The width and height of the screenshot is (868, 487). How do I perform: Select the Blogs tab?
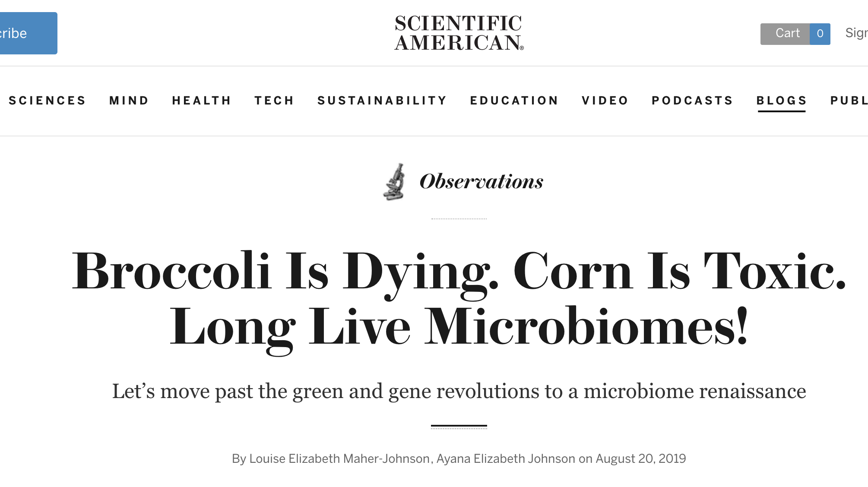782,101
